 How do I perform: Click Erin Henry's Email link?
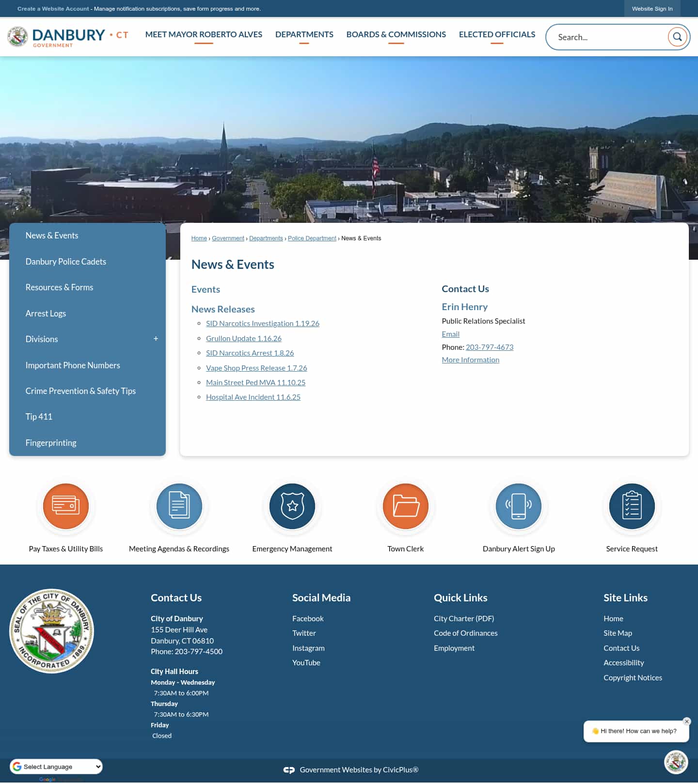[x=450, y=334]
